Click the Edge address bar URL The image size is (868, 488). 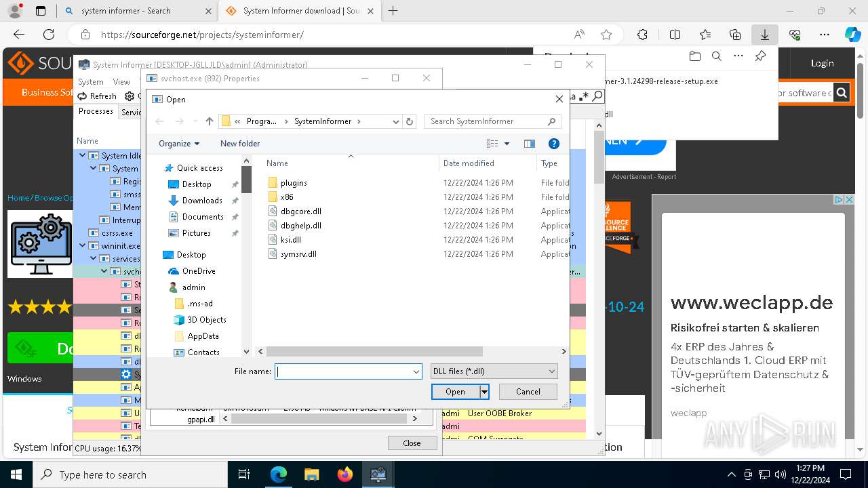tap(202, 35)
